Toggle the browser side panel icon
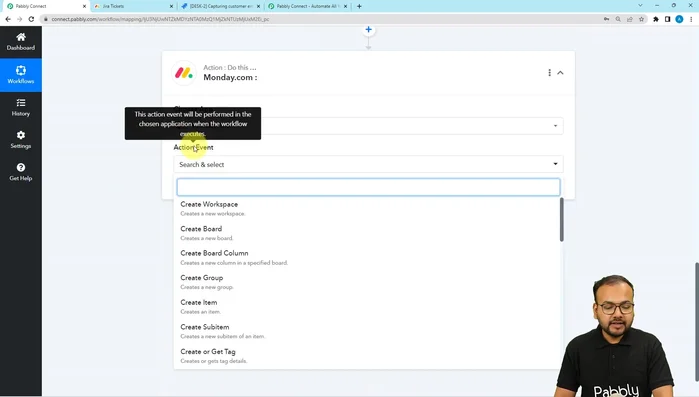Viewport: 699px width, 397px height. 667,19
